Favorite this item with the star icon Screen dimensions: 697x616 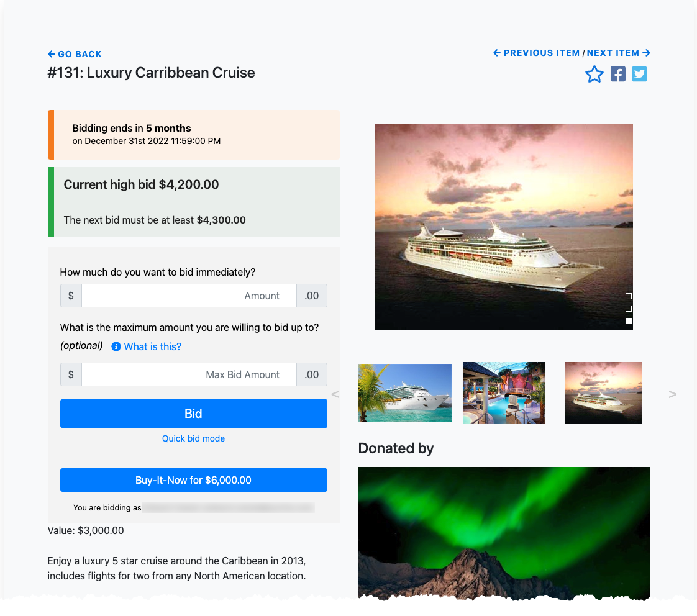point(594,74)
